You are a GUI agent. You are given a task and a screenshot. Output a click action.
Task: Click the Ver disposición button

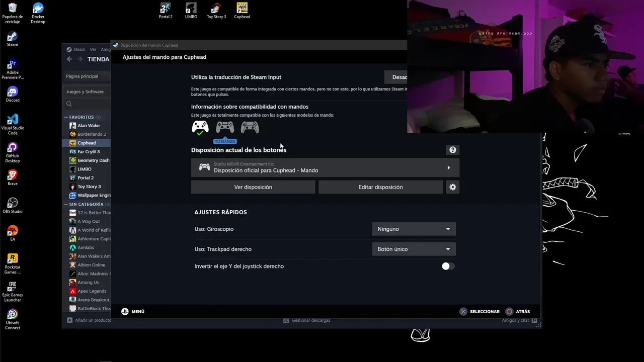pyautogui.click(x=253, y=187)
